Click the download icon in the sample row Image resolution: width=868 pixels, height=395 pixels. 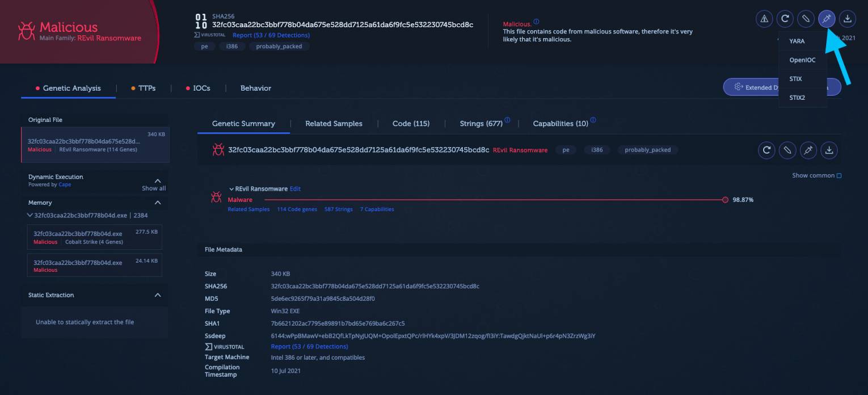(829, 150)
